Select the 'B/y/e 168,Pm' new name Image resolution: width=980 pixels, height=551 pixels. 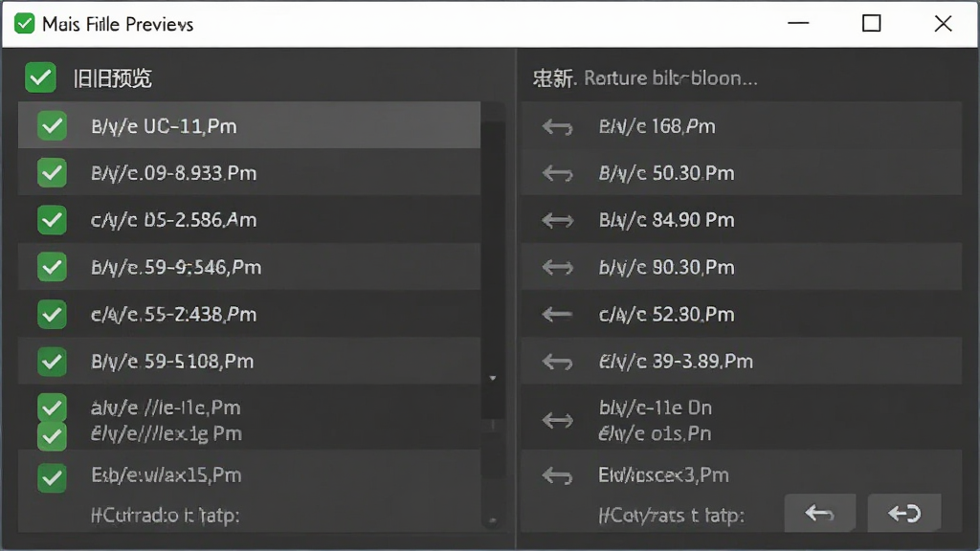coord(657,126)
